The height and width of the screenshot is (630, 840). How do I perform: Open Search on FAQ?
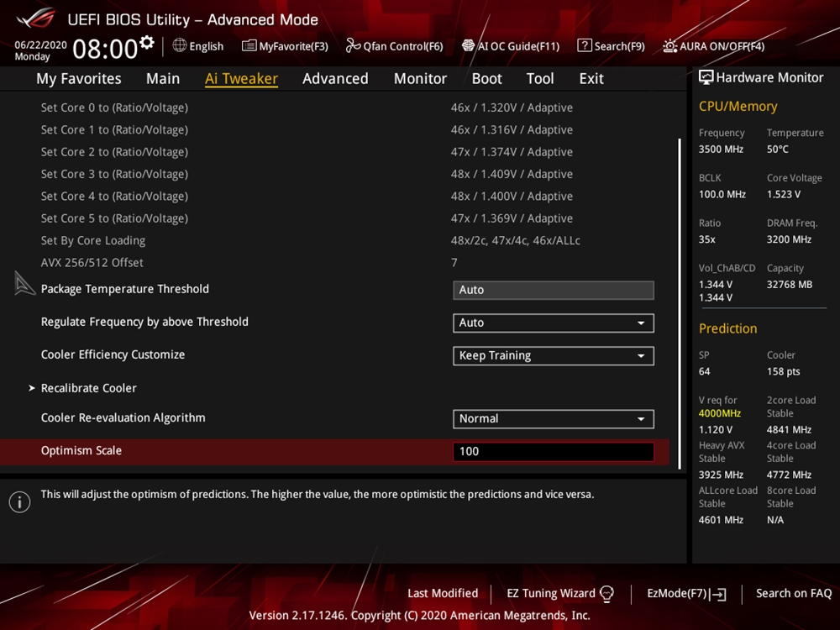[794, 594]
